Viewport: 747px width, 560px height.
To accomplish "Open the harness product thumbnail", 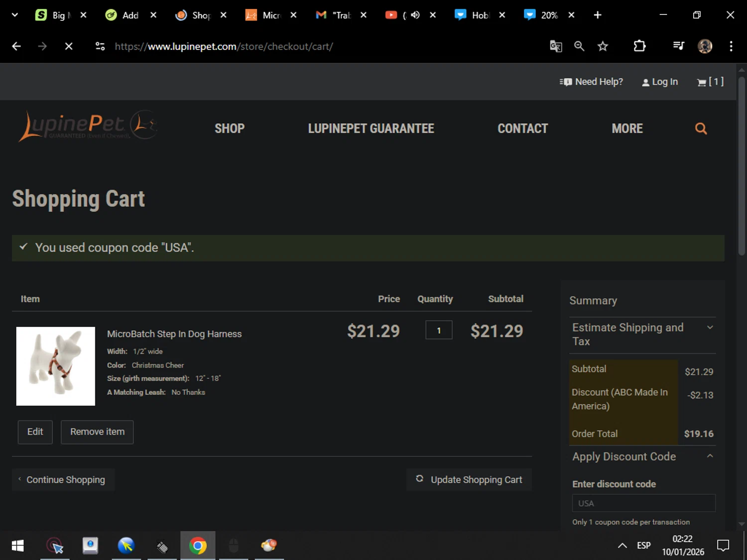I will [56, 366].
